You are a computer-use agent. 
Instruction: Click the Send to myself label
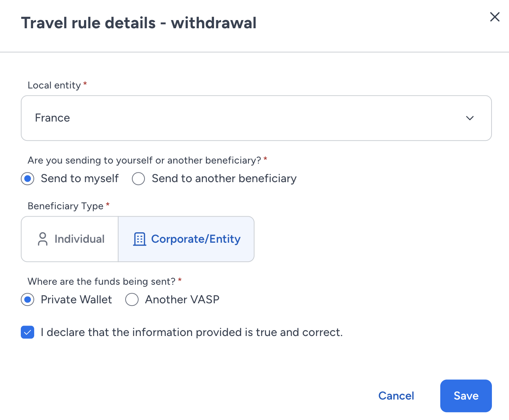[x=80, y=178]
